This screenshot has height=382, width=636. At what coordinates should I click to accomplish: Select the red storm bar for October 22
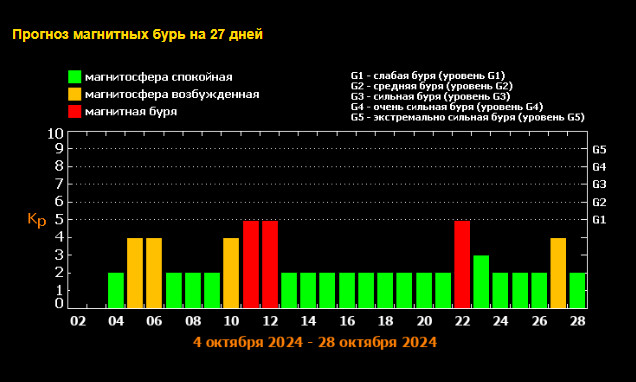[462, 264]
